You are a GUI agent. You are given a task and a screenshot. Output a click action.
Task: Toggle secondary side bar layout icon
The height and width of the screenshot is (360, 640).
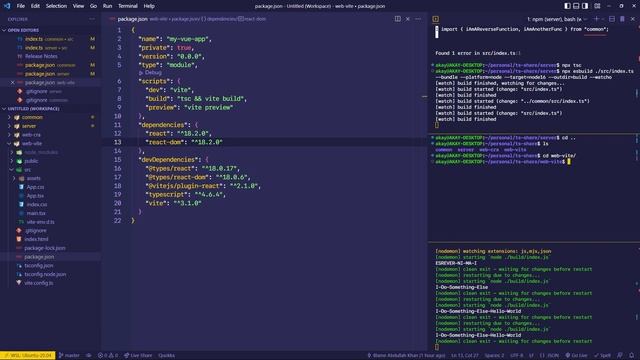585,6
